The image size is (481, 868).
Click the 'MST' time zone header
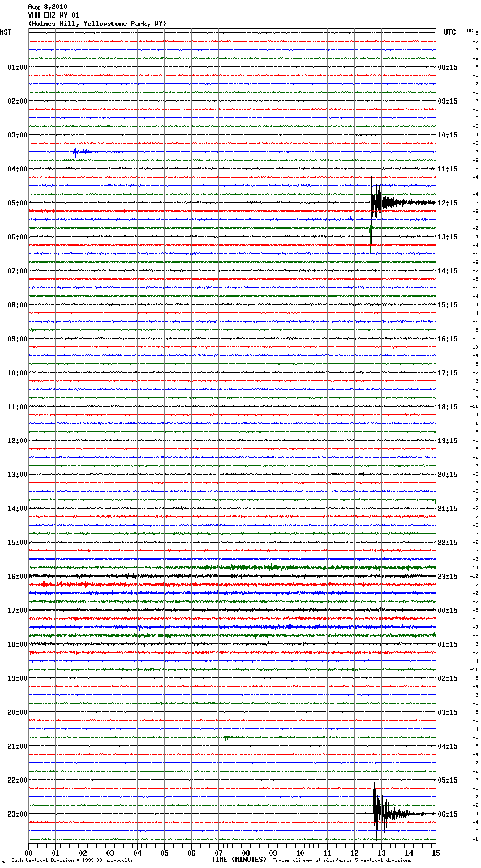pyautogui.click(x=6, y=32)
